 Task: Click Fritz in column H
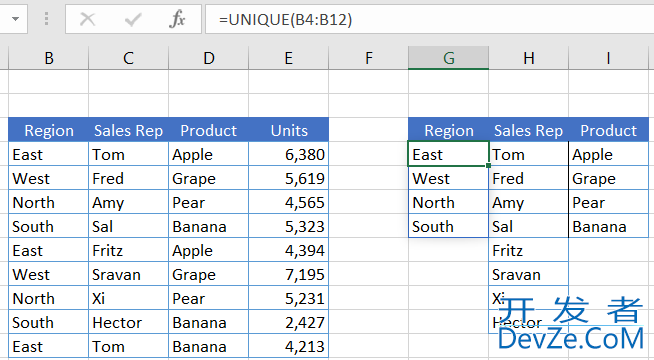click(x=528, y=250)
